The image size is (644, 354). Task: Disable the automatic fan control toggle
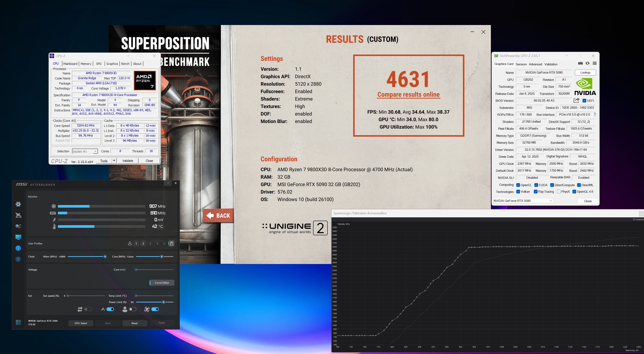tap(110, 309)
